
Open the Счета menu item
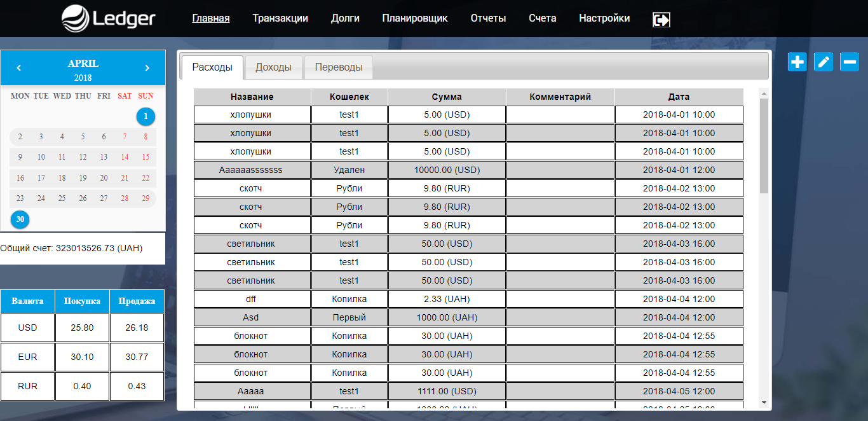click(x=543, y=18)
